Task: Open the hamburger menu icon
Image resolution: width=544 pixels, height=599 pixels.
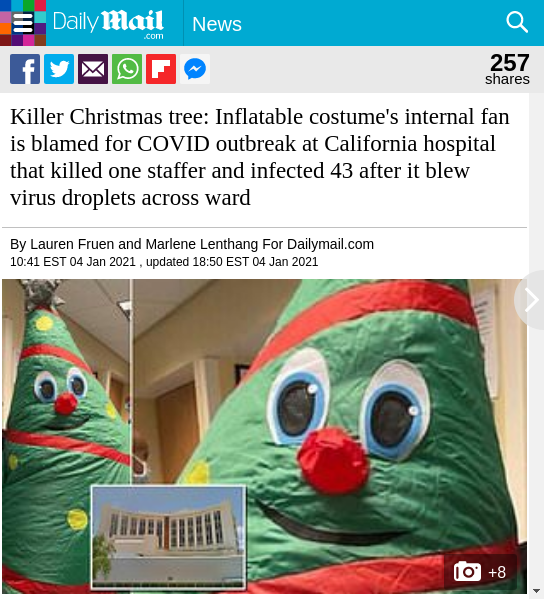Action: pyautogui.click(x=23, y=23)
